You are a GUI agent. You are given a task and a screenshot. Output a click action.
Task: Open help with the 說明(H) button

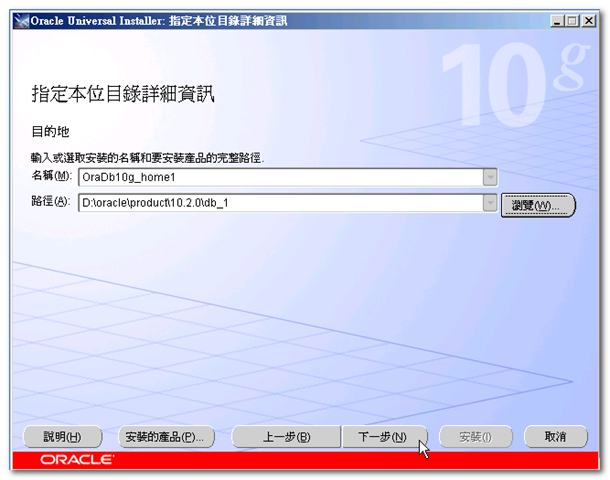[x=63, y=436]
